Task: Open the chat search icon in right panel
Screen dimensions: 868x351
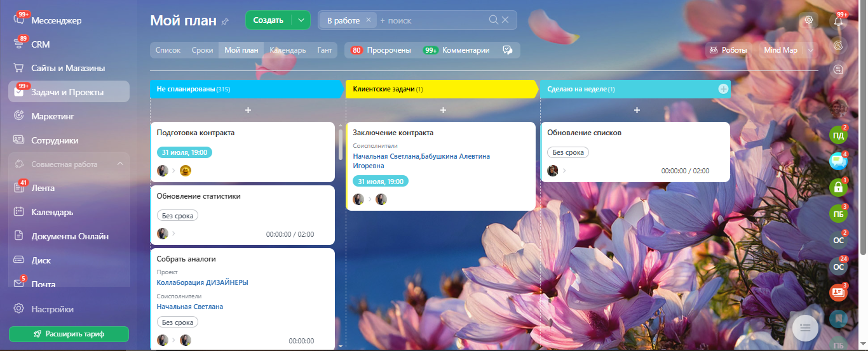Action: tap(839, 69)
